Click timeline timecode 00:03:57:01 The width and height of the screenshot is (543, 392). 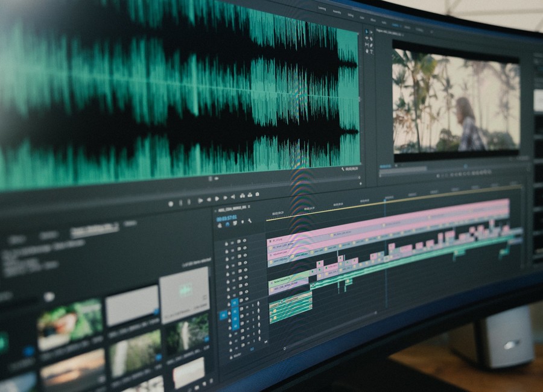coord(226,218)
